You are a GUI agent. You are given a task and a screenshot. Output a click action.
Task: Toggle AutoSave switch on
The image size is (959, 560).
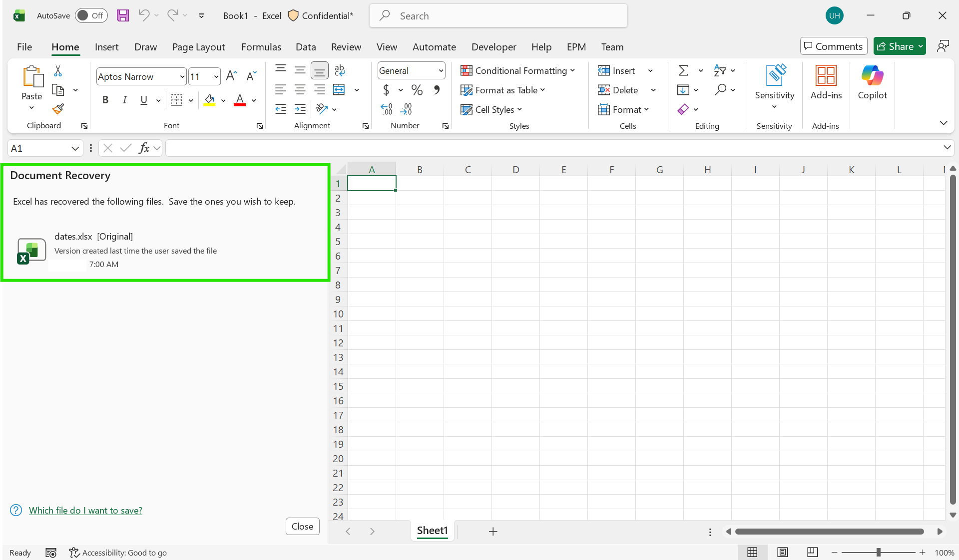tap(91, 15)
